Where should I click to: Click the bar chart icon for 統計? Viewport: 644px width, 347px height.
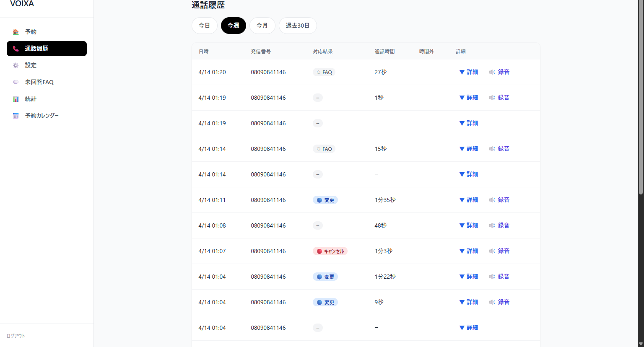tap(16, 99)
